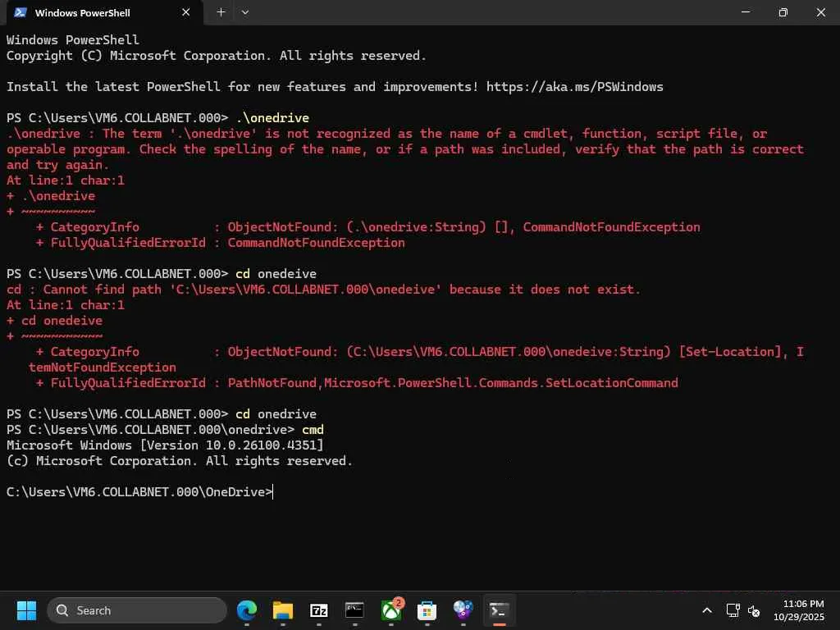Close the Windows PowerShell tab

point(186,12)
